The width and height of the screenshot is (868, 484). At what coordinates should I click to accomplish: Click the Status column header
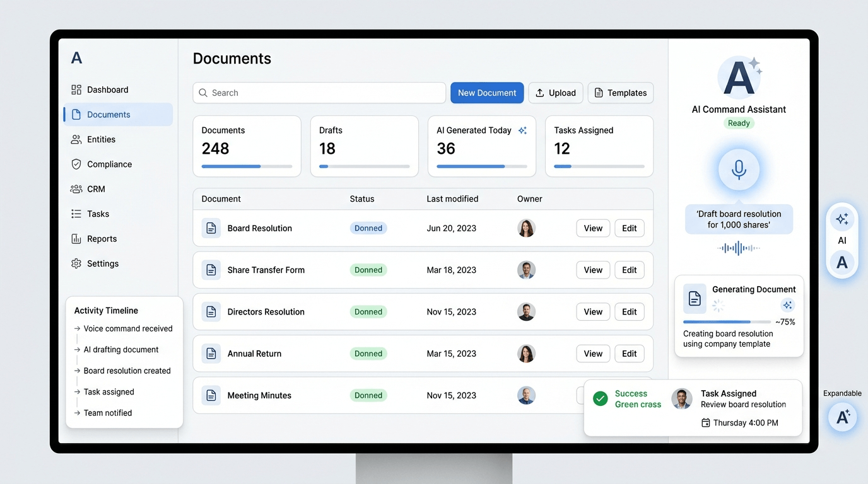362,199
